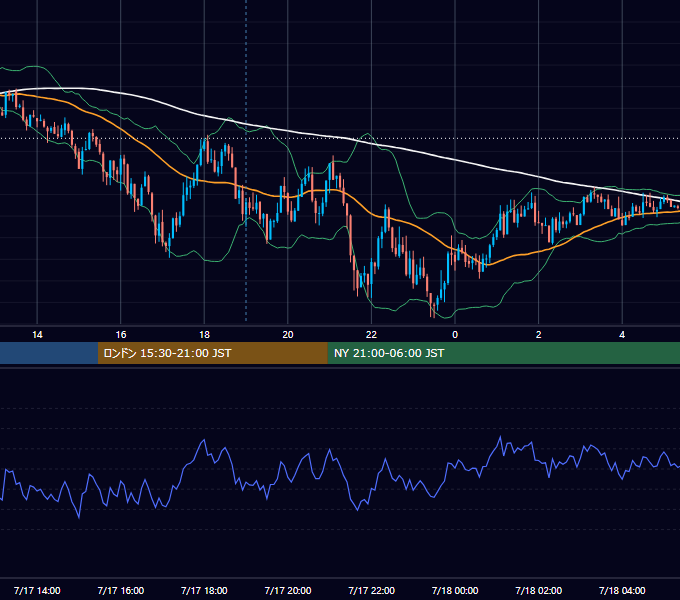Click the 7/17 18:00 time label
The height and width of the screenshot is (600, 680).
click(x=204, y=590)
